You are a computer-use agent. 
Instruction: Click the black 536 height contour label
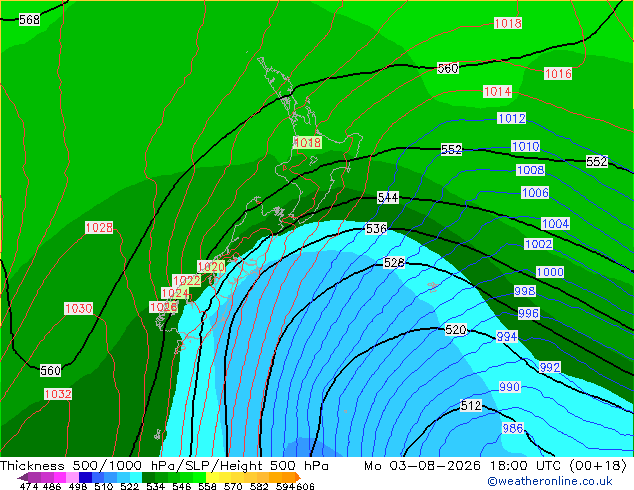click(376, 229)
